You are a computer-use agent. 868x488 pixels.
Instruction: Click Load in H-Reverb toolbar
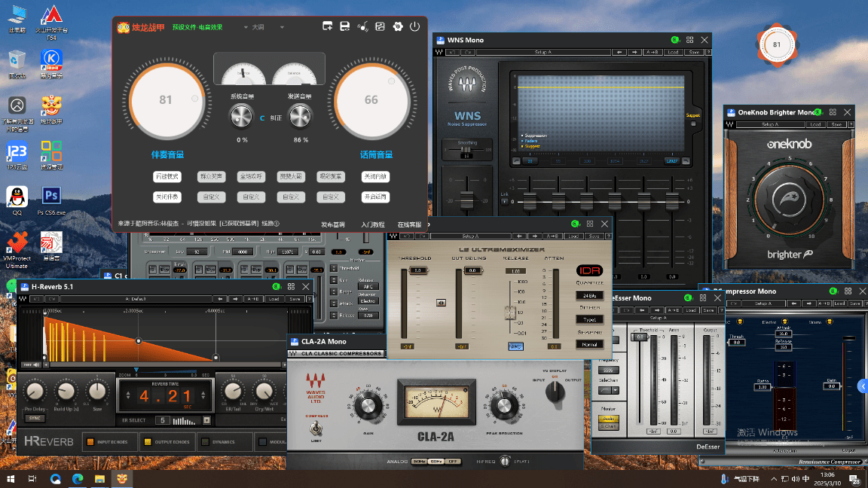click(x=274, y=299)
